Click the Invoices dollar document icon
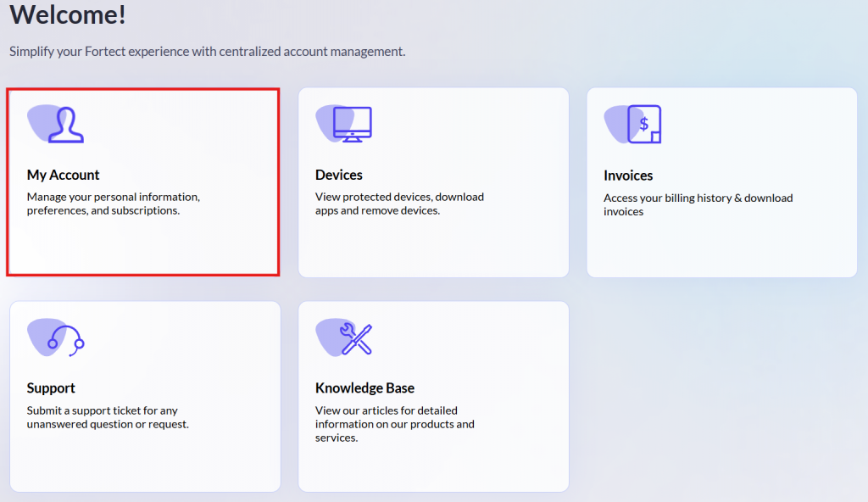Screen dimensions: 868x502 point(632,124)
